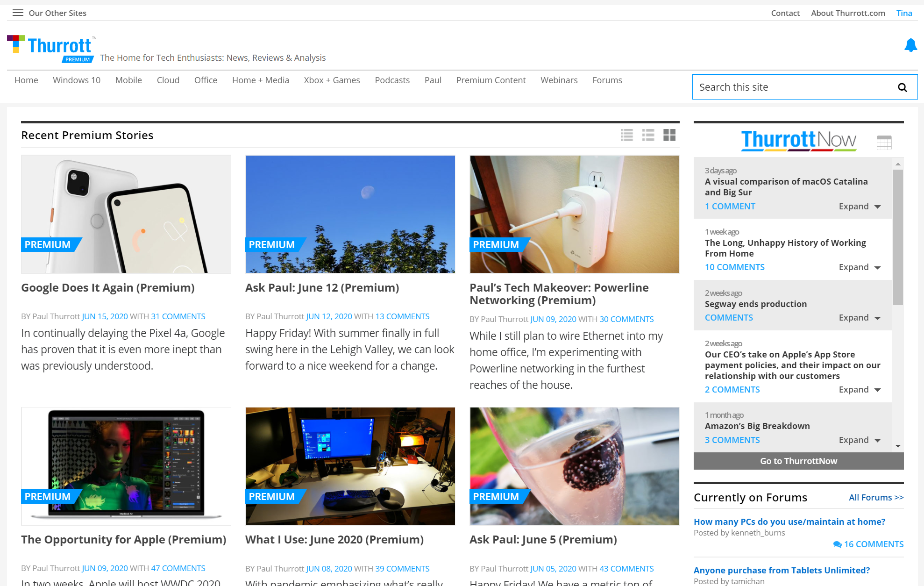Expand the Amazon's Big Breakdown item
This screenshot has width=924, height=586.
point(860,440)
